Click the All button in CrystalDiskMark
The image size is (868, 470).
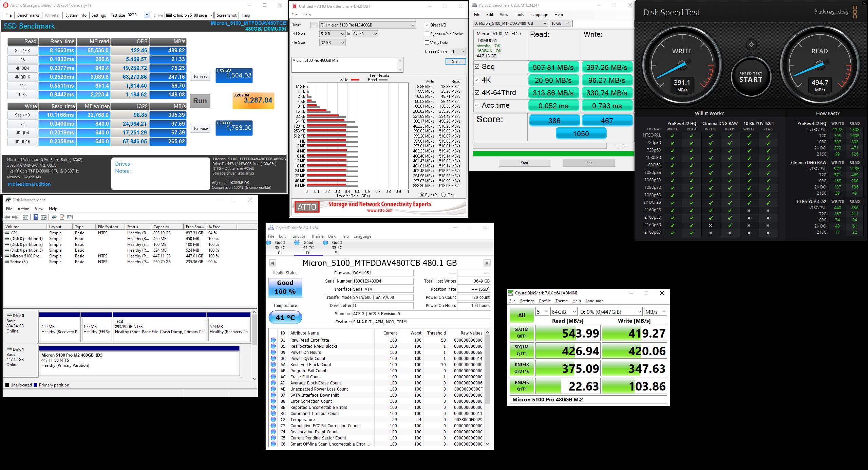click(x=522, y=315)
